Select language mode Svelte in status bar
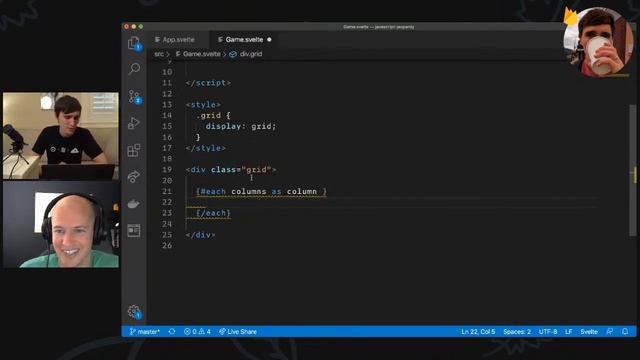640x360 pixels. coord(589,331)
